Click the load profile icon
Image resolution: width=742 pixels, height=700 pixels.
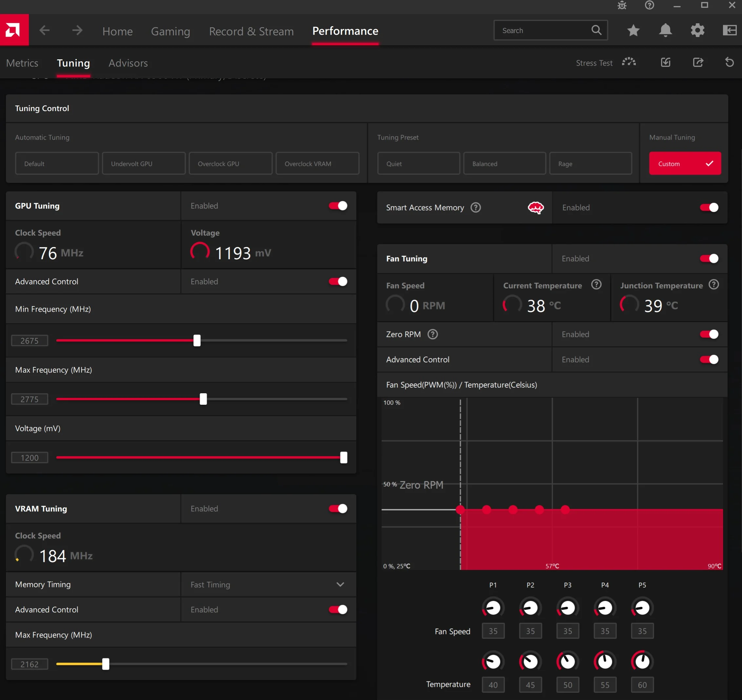tap(666, 62)
